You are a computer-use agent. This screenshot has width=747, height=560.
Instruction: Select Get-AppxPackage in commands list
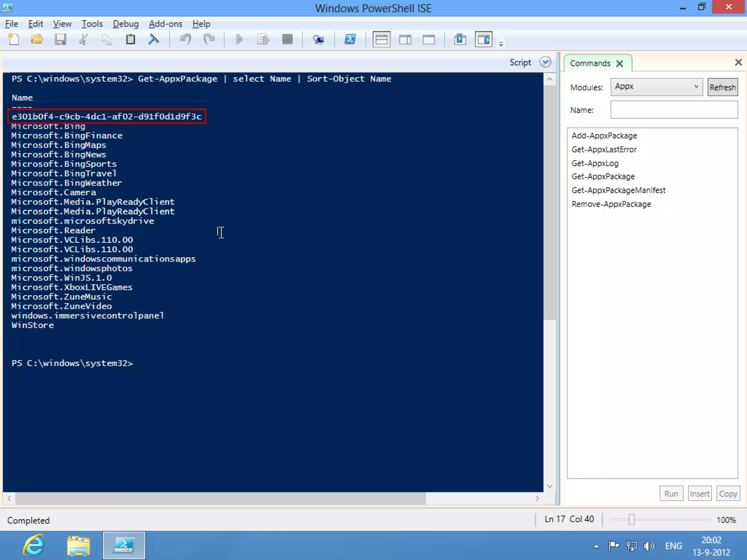pos(603,176)
